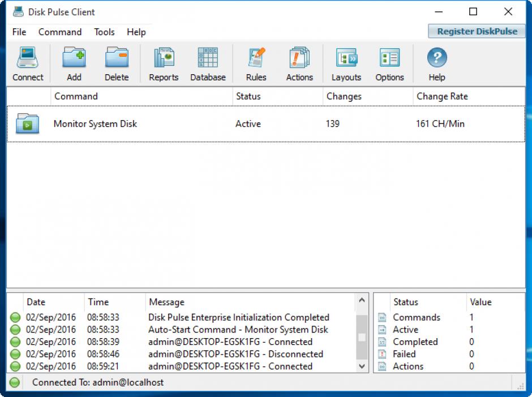532x397 pixels.
Task: Select the Disk Pulse Enterprise Initialization Completed message
Action: [239, 318]
